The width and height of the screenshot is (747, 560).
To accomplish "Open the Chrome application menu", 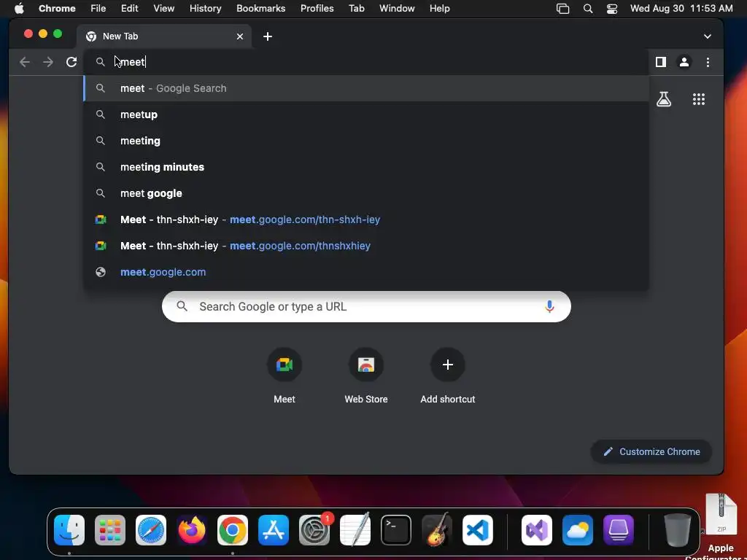I will (57, 9).
